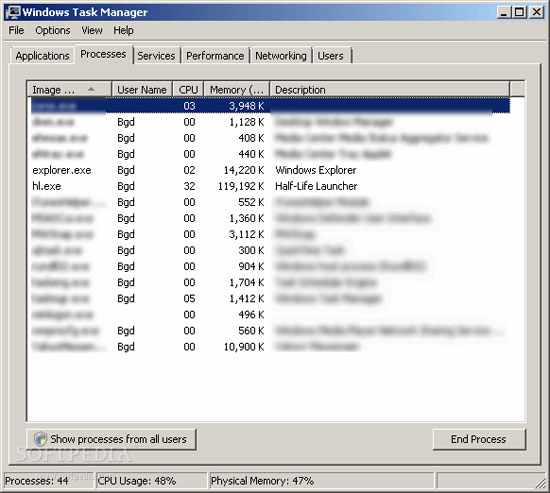
Task: Sort by the User Name column header
Action: pos(142,89)
